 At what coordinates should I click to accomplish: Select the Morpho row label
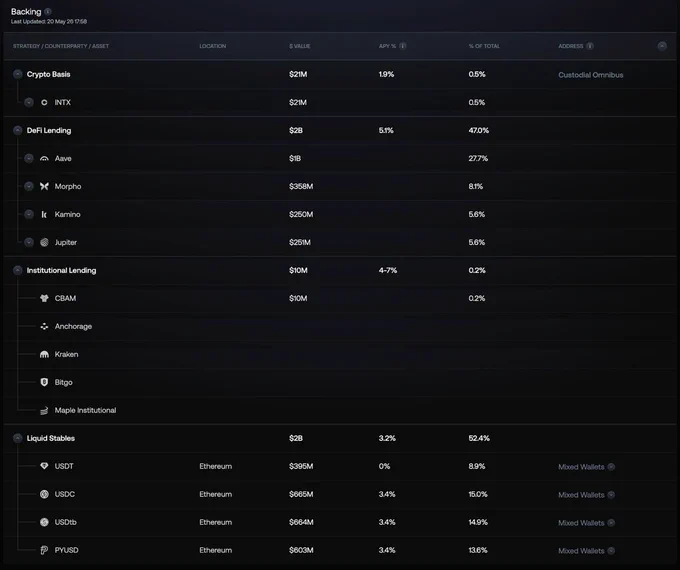point(68,186)
